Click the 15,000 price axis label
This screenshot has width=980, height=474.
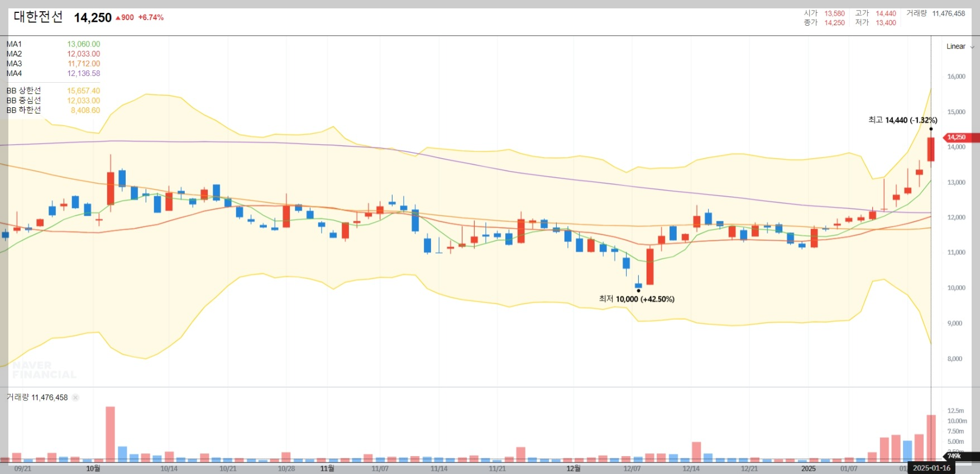pyautogui.click(x=956, y=112)
